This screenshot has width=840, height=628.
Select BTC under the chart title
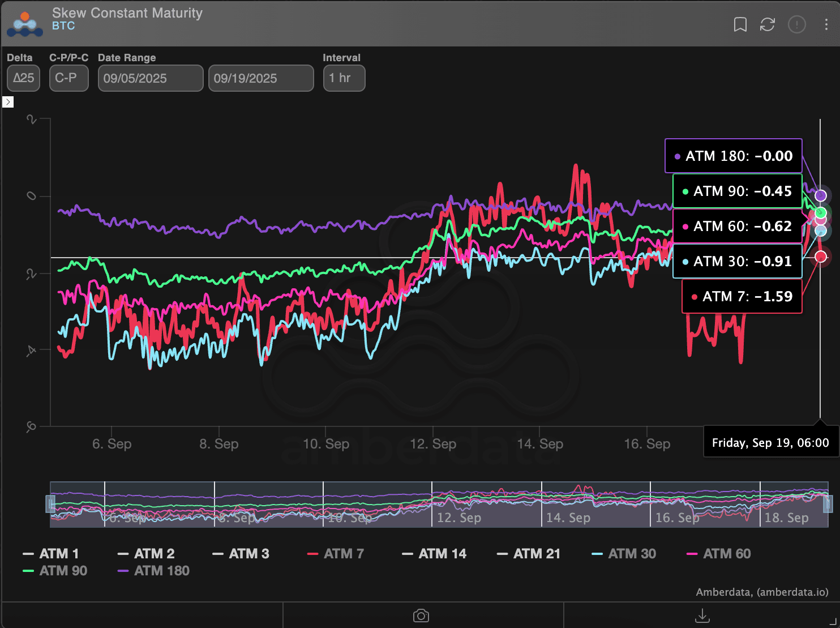(64, 25)
